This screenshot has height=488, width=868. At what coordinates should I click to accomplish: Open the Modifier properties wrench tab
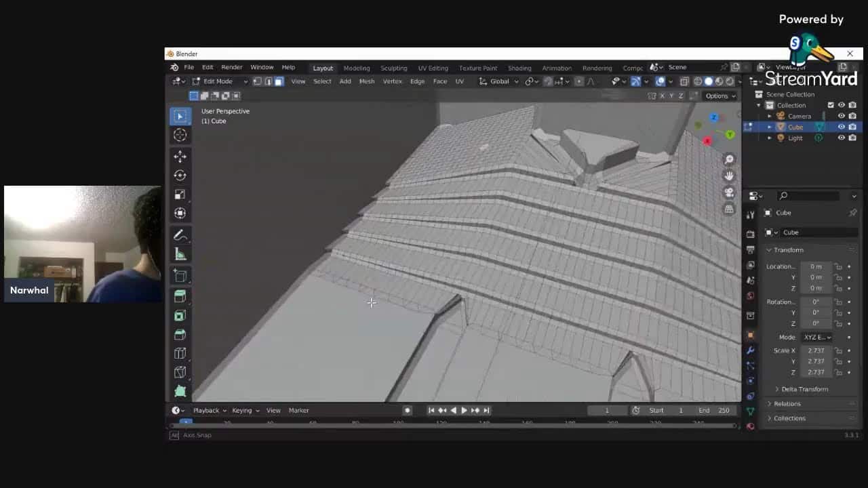tap(750, 350)
